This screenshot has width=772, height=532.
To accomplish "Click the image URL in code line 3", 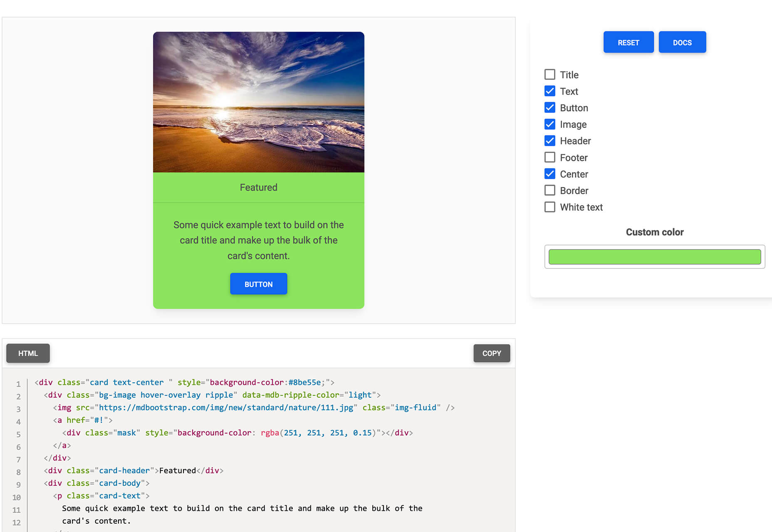I will pyautogui.click(x=226, y=408).
